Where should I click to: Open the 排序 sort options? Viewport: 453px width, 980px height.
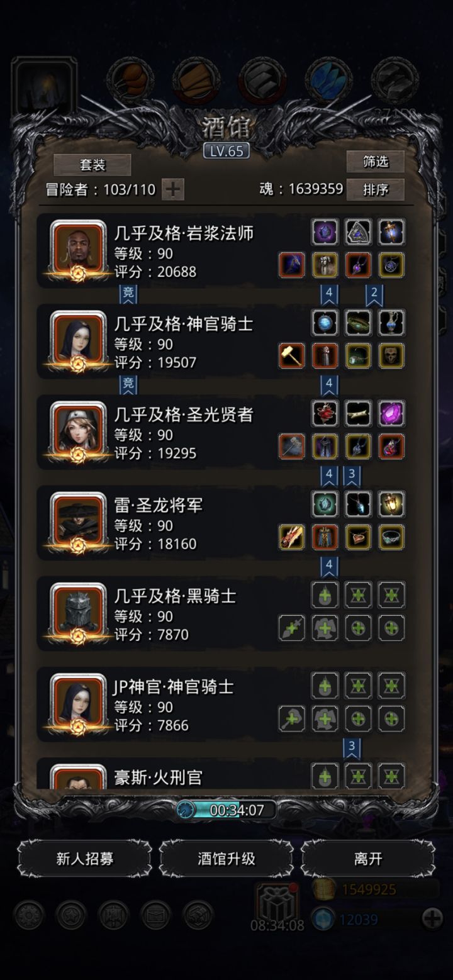coord(375,189)
